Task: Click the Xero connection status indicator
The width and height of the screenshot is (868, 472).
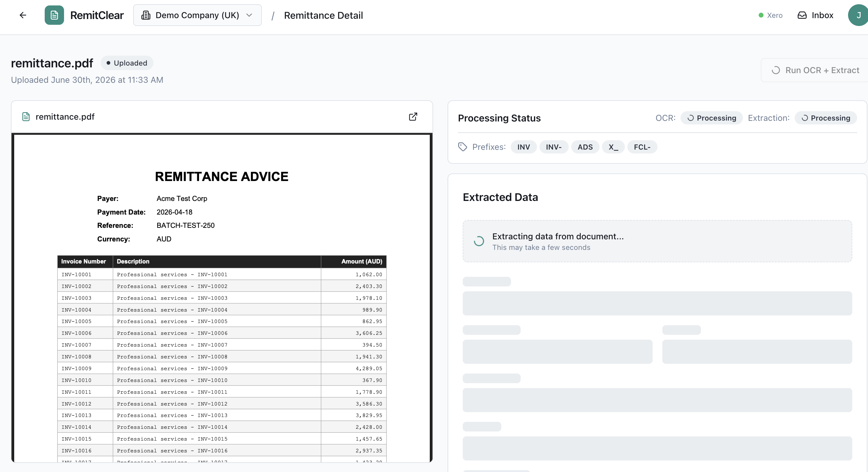Action: 770,15
